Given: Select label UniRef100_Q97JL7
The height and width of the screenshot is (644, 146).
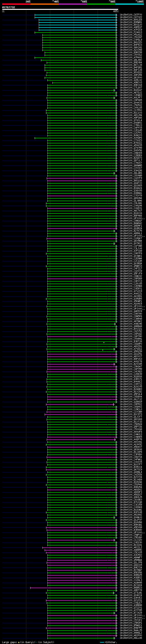Looking at the screenshot, I should [x=131, y=161].
